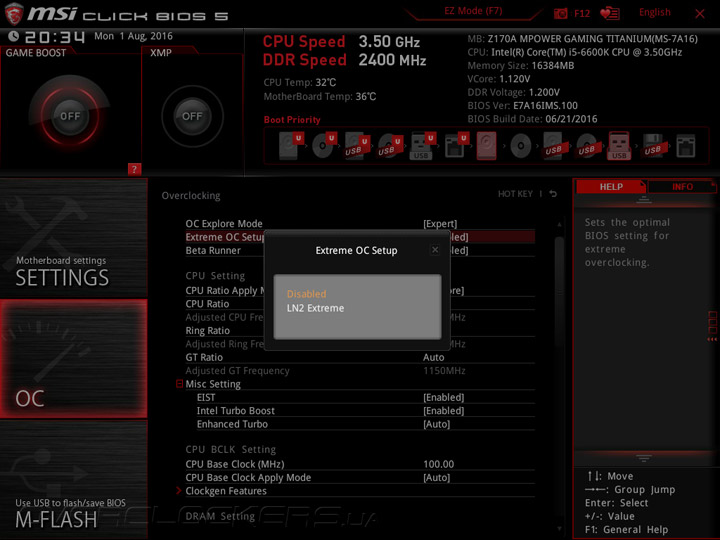Click the screenshot camera F12 icon

pyautogui.click(x=561, y=13)
